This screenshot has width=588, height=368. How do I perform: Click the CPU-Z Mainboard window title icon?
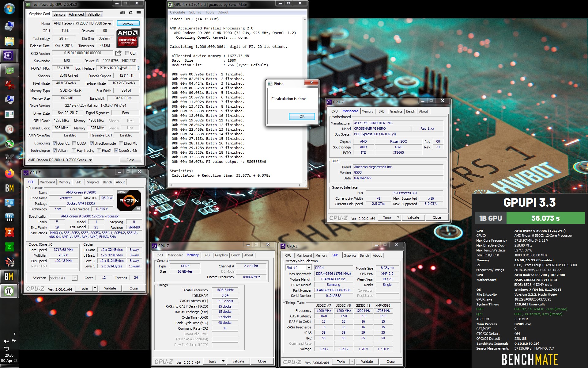(x=329, y=102)
